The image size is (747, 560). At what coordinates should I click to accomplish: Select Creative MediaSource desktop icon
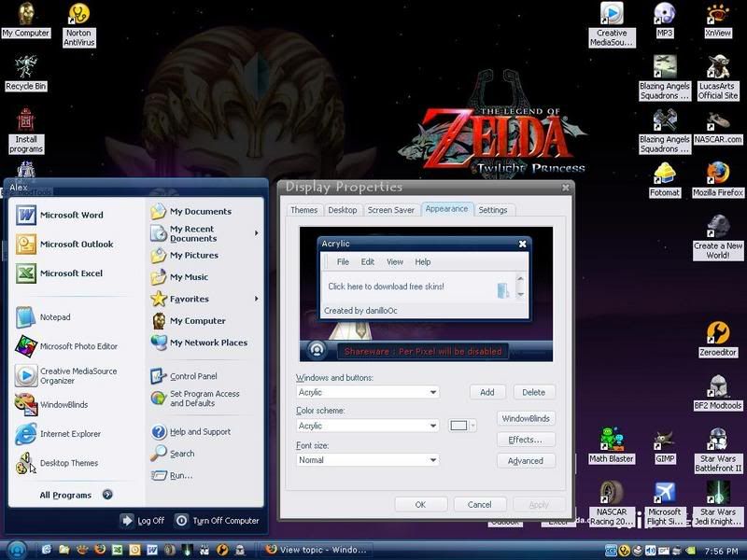pyautogui.click(x=612, y=25)
